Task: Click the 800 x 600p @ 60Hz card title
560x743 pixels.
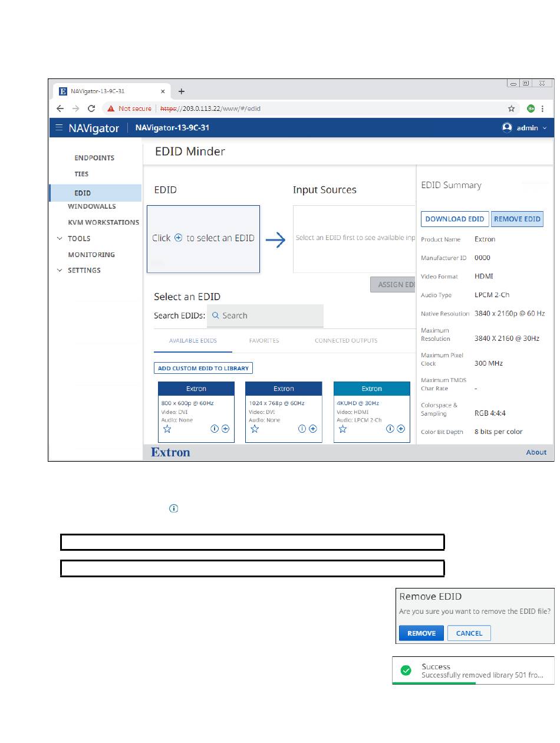Action: pyautogui.click(x=187, y=403)
